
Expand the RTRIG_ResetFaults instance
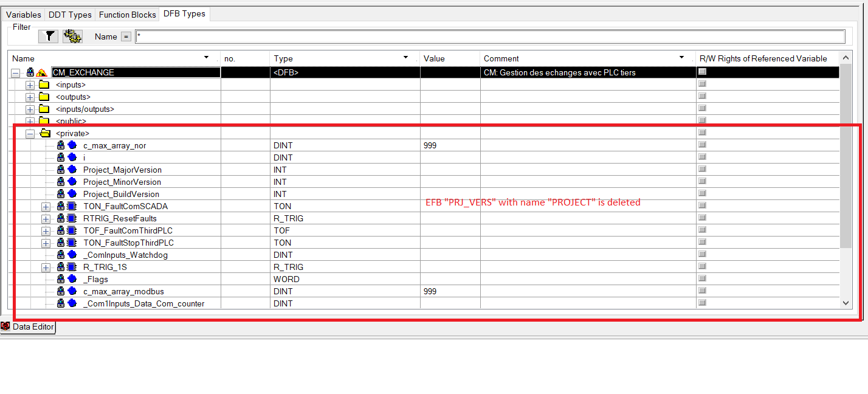point(46,218)
